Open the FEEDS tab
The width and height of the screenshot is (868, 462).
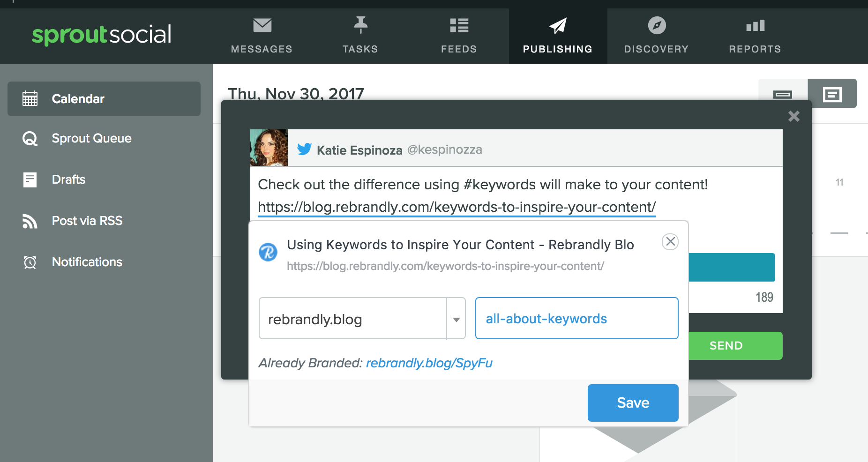459,37
